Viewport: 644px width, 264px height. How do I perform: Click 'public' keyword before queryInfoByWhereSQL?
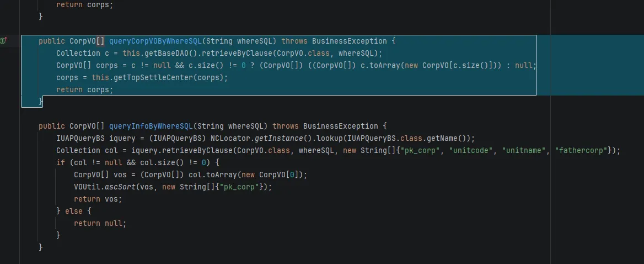52,126
